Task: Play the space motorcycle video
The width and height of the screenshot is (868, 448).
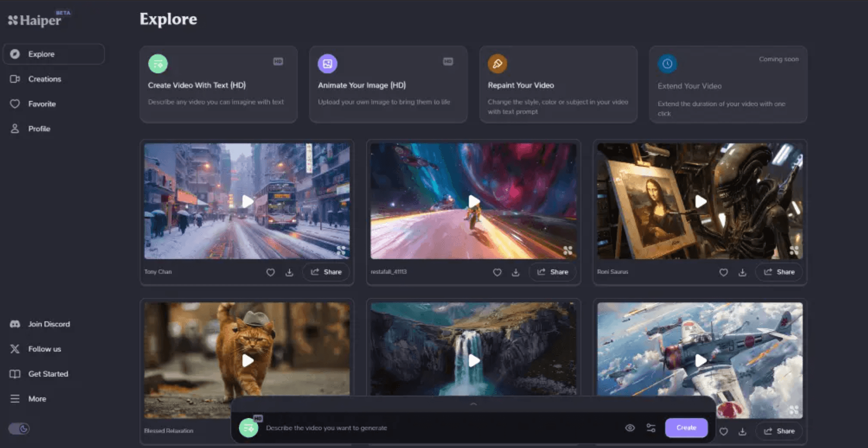Action: tap(474, 202)
